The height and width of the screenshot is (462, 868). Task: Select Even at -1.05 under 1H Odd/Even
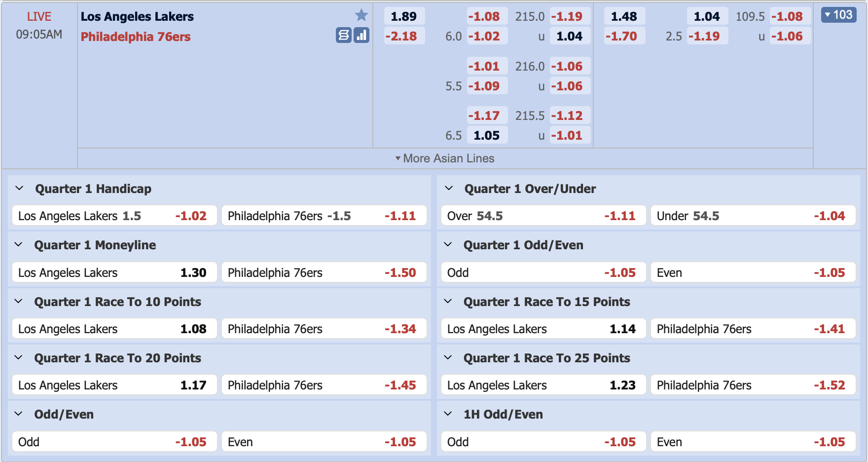[x=753, y=442]
